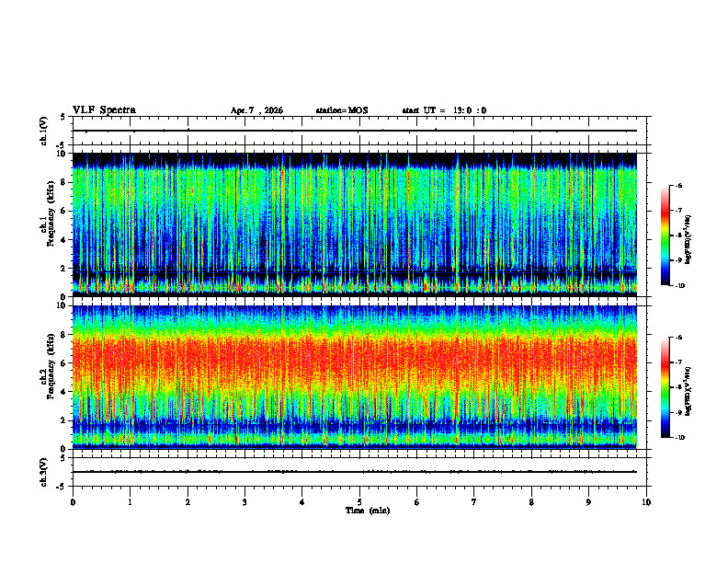Screen dimensions: 728x563
Task: Click the ch.2 spectrogram color scale bar
Action: (665, 387)
